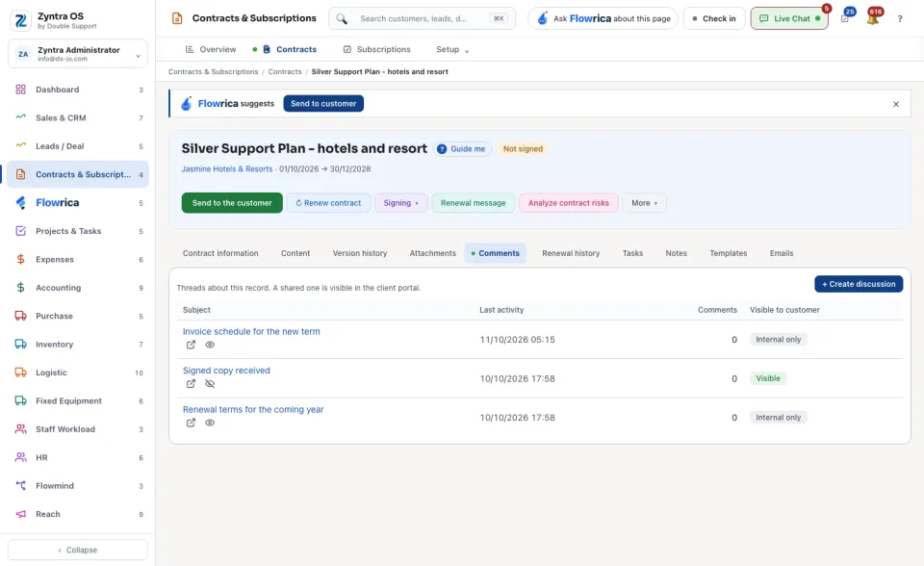
Task: Open the HR module
Action: pyautogui.click(x=77, y=457)
